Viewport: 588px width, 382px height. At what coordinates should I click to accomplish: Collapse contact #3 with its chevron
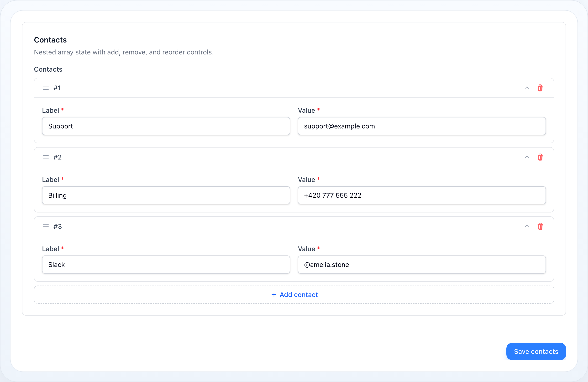click(x=527, y=226)
